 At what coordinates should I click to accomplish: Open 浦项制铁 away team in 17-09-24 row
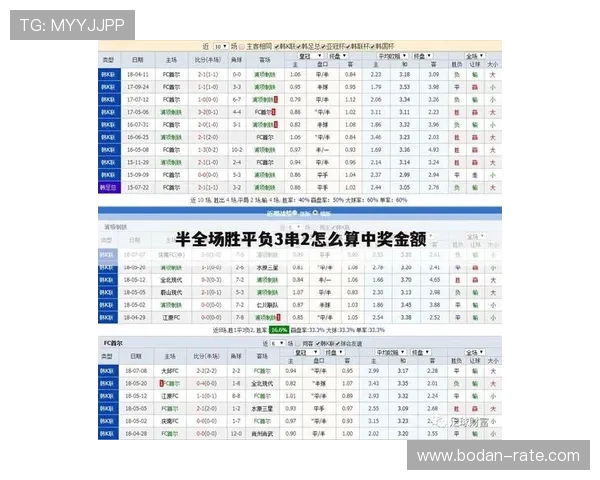coord(264,87)
